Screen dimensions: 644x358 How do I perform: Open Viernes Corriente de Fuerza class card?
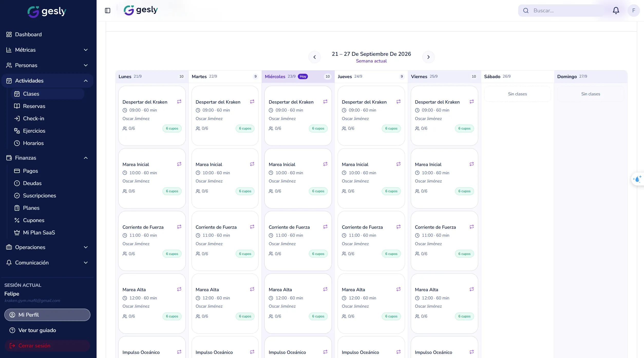pos(444,241)
